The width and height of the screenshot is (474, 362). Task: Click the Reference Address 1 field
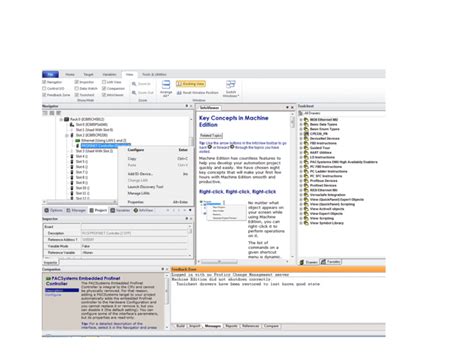tap(135, 240)
